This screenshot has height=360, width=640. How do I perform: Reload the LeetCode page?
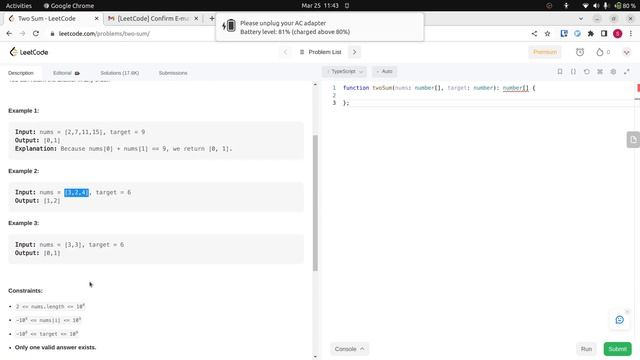pos(36,33)
